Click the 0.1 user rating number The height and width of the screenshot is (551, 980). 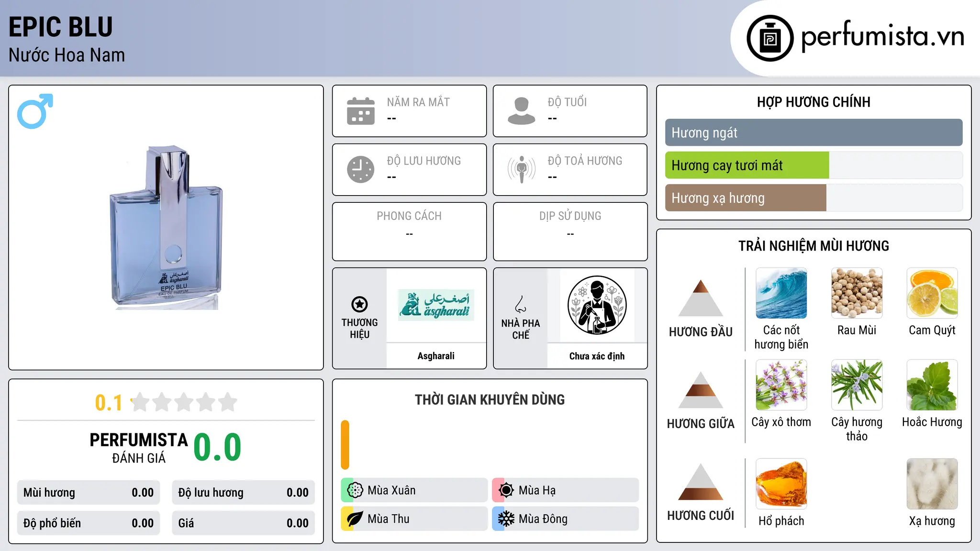[x=109, y=403]
